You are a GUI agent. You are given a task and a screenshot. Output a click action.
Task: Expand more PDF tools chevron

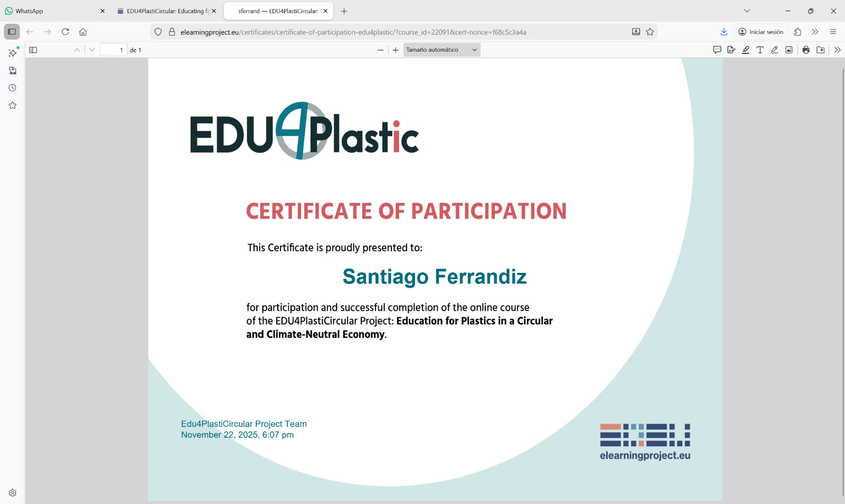click(x=837, y=50)
